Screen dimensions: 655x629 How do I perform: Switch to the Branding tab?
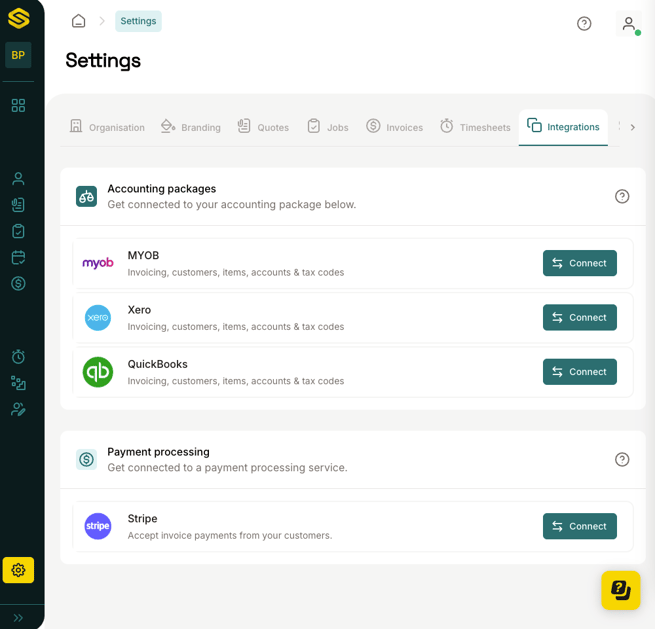coord(191,127)
